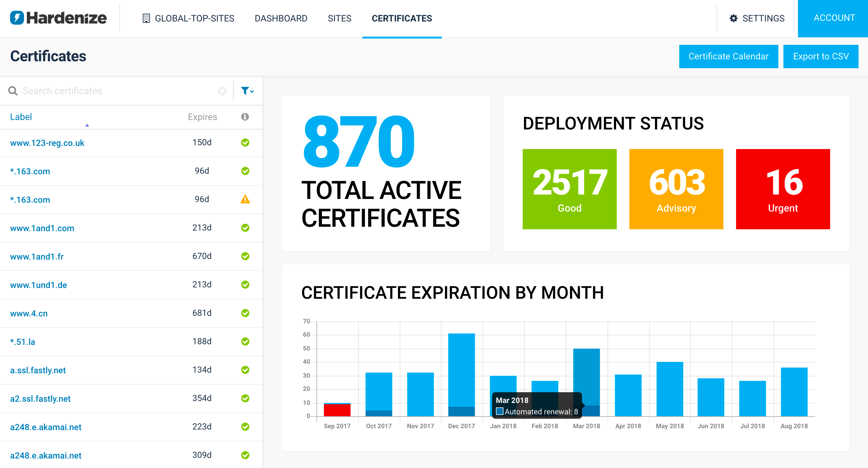Screen dimensions: 868x468
Task: Open the www.1und1.de certificate
Action: point(39,285)
